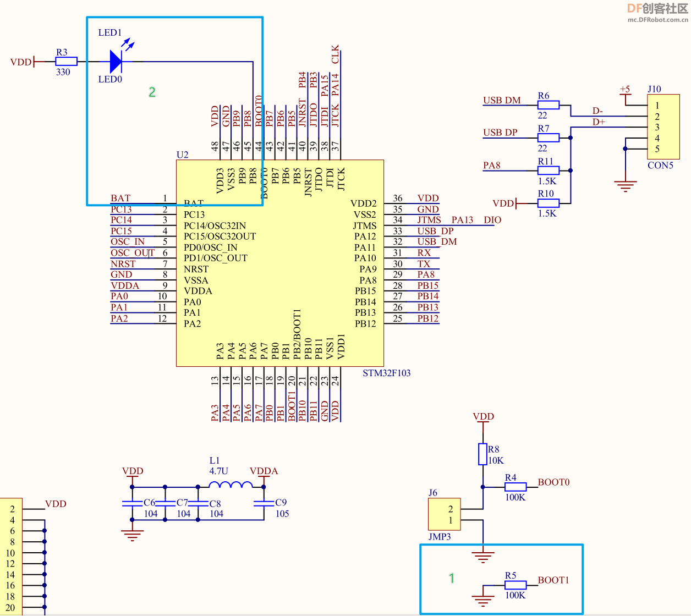This screenshot has width=691, height=616.
Task: Click the R10 1.5K resistor symbol
Action: point(548,203)
